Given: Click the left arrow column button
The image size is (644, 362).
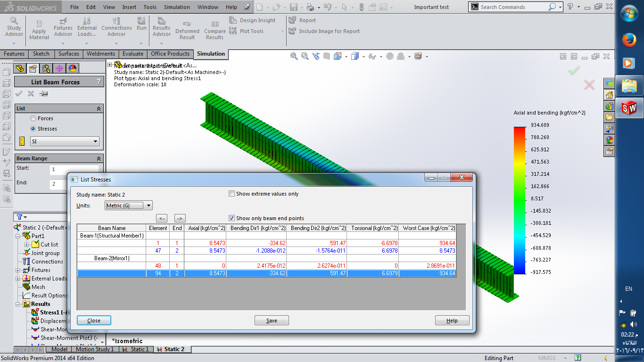Looking at the screenshot, I should (x=162, y=218).
